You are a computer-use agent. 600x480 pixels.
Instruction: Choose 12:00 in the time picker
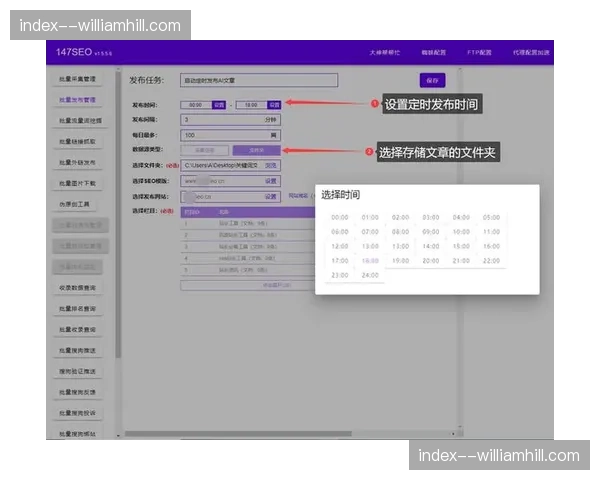(x=340, y=247)
